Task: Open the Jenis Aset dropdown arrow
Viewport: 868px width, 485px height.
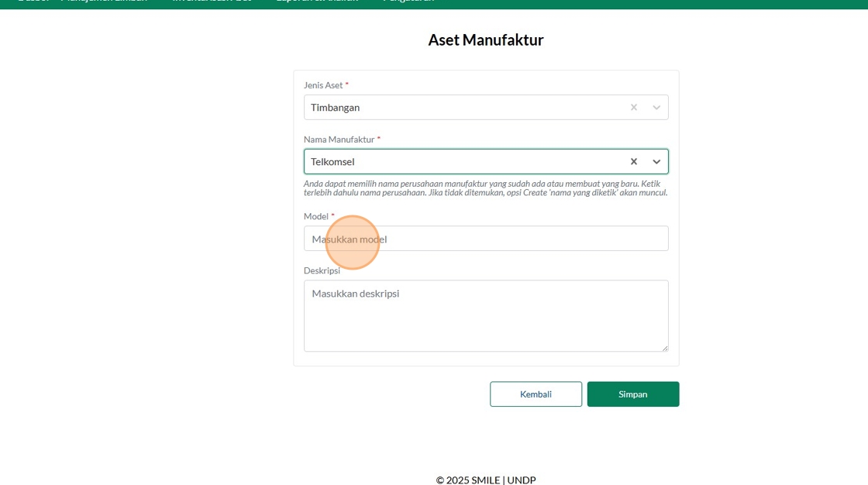Action: click(x=656, y=108)
